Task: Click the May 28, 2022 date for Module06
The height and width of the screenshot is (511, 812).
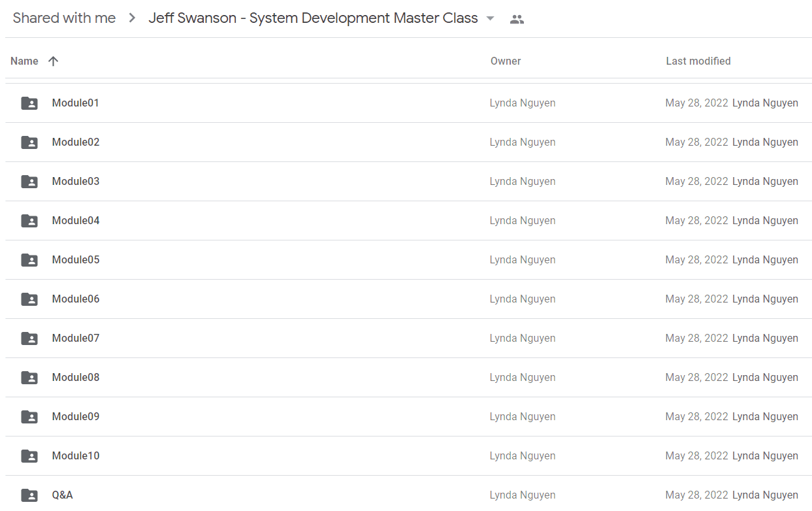Action: pyautogui.click(x=696, y=299)
